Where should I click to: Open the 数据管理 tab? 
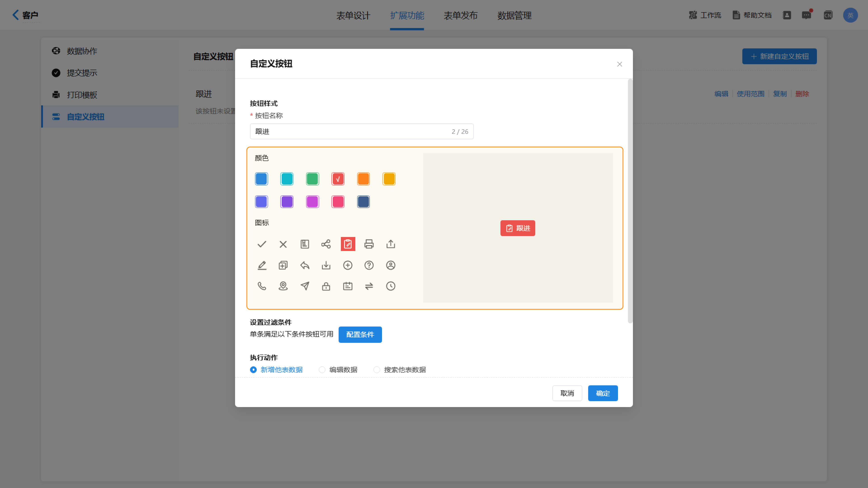(514, 16)
